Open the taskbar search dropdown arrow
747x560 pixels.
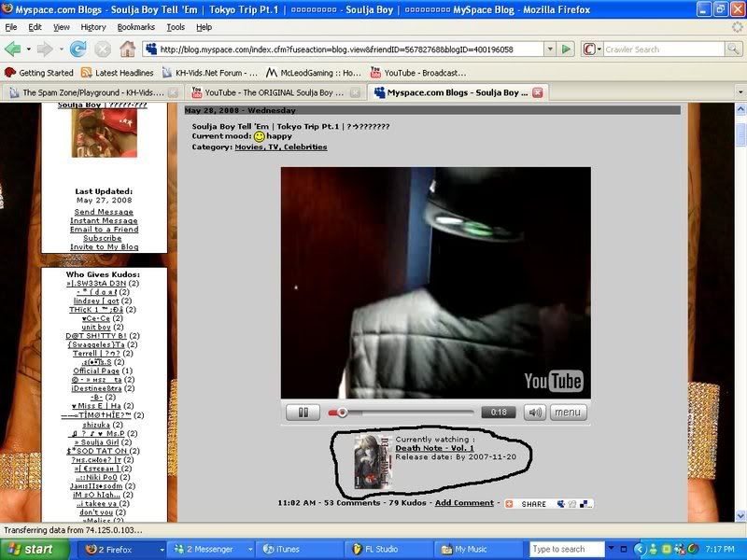612,549
